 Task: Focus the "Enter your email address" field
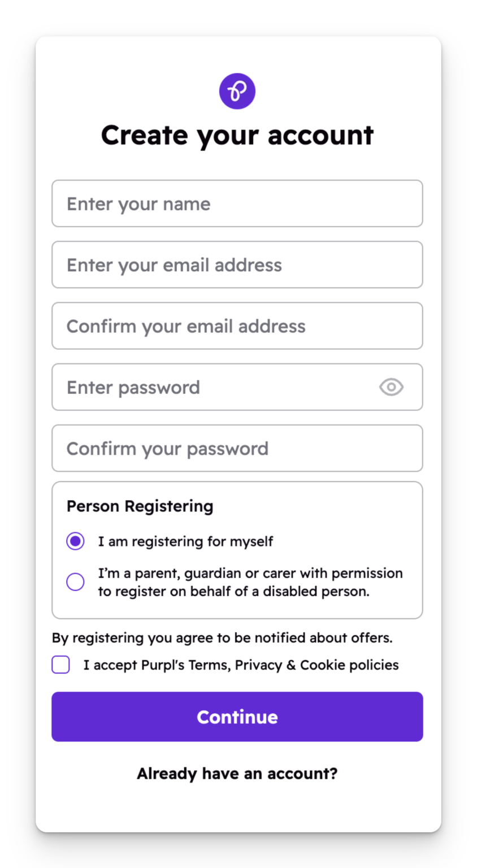pos(237,264)
